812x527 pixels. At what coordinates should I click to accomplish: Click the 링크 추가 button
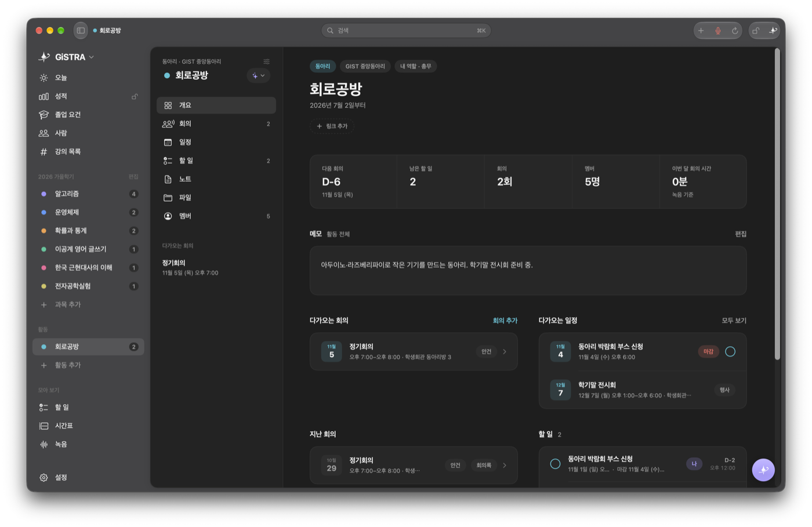332,126
